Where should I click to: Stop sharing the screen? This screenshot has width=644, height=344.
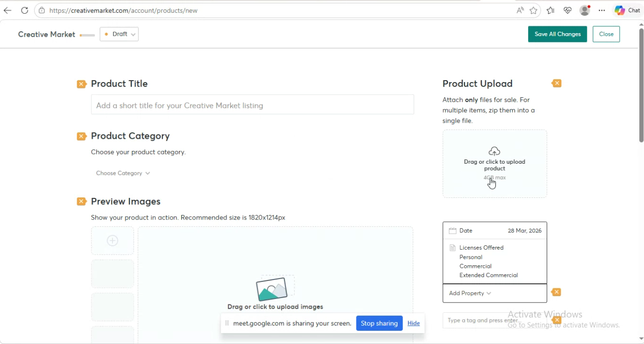point(379,323)
